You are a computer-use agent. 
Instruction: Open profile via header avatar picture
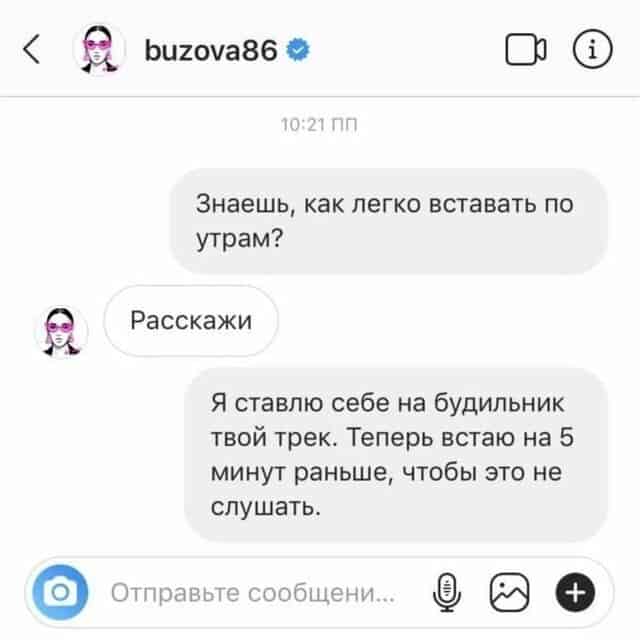(98, 49)
